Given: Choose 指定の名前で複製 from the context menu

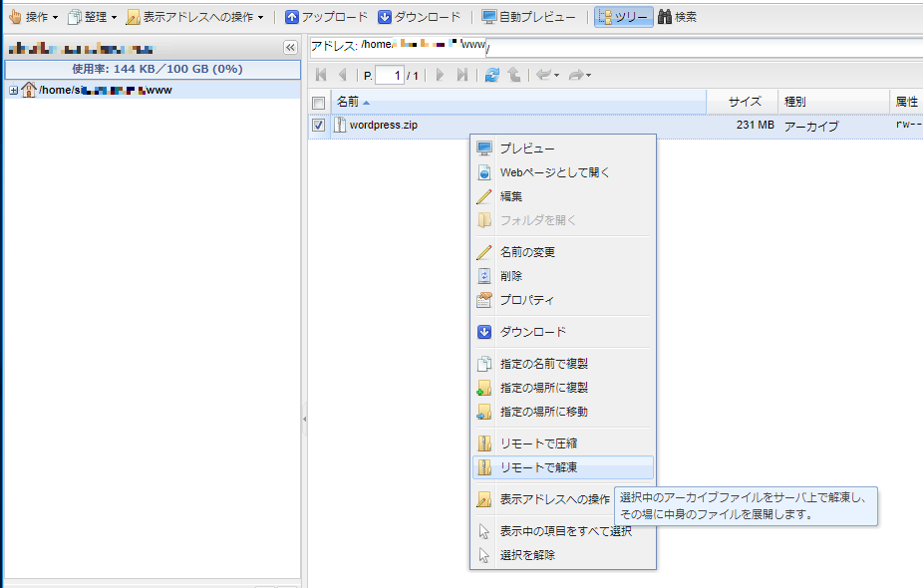Looking at the screenshot, I should (x=563, y=364).
